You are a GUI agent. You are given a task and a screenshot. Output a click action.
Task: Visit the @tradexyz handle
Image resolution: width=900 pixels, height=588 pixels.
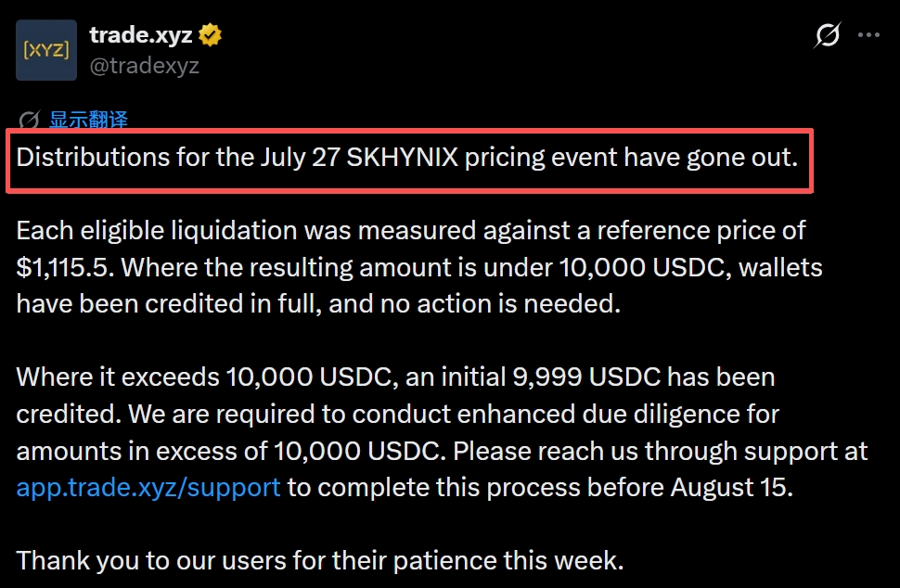tap(144, 66)
